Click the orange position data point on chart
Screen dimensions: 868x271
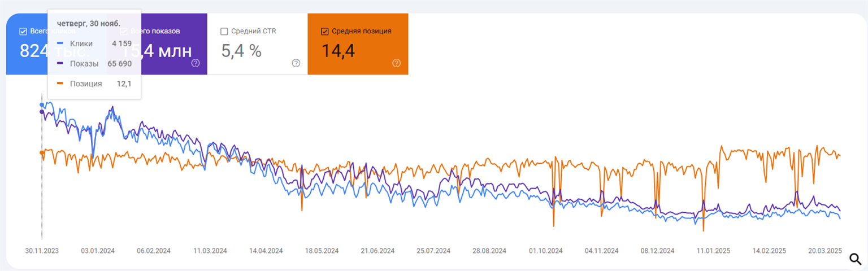pyautogui.click(x=42, y=152)
